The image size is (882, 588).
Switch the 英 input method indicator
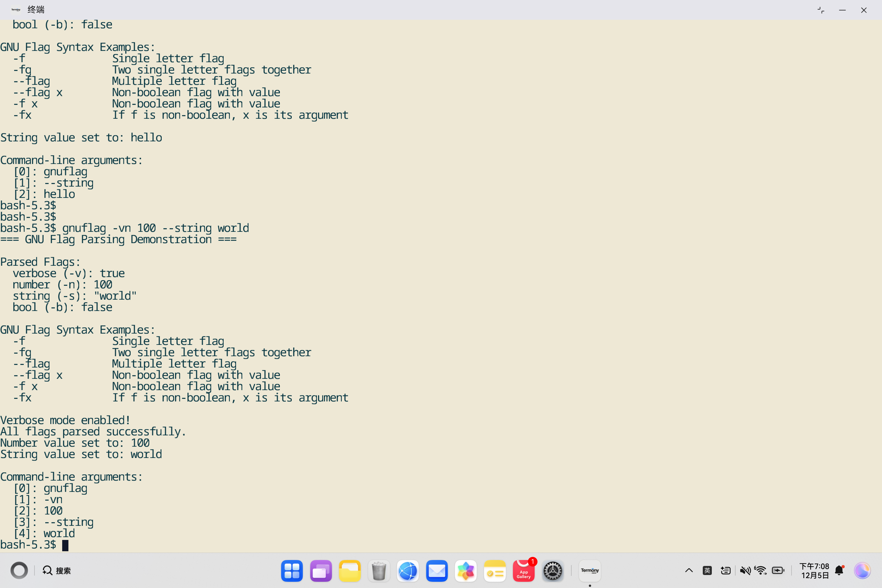point(707,571)
